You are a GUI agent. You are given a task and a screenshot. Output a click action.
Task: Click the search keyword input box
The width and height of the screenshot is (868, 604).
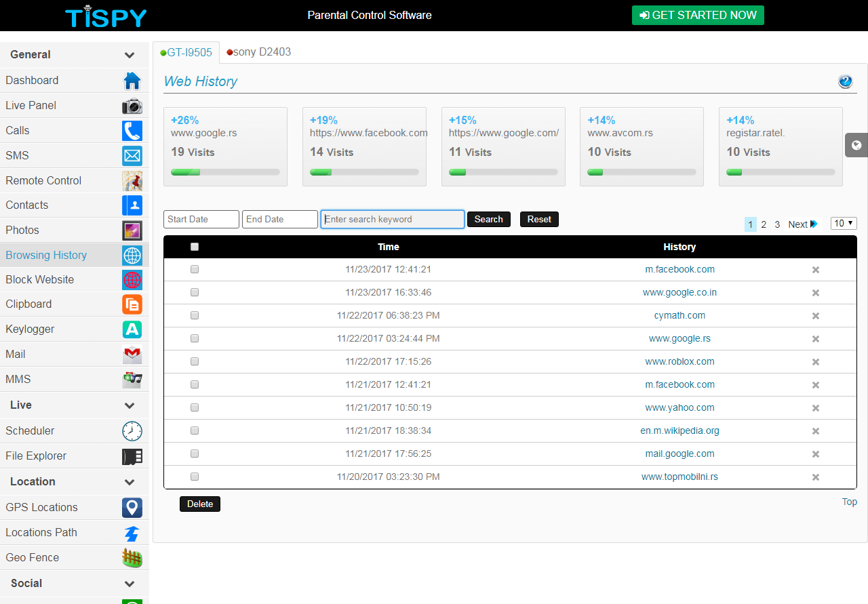point(393,219)
